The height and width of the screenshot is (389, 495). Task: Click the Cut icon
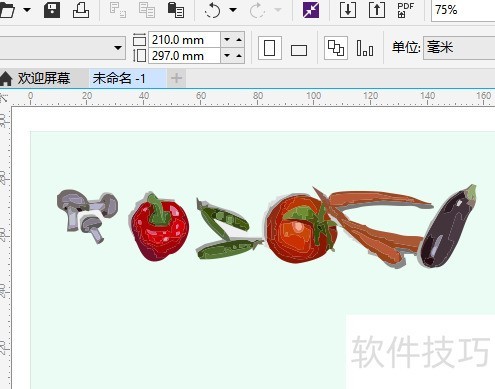pyautogui.click(x=118, y=10)
